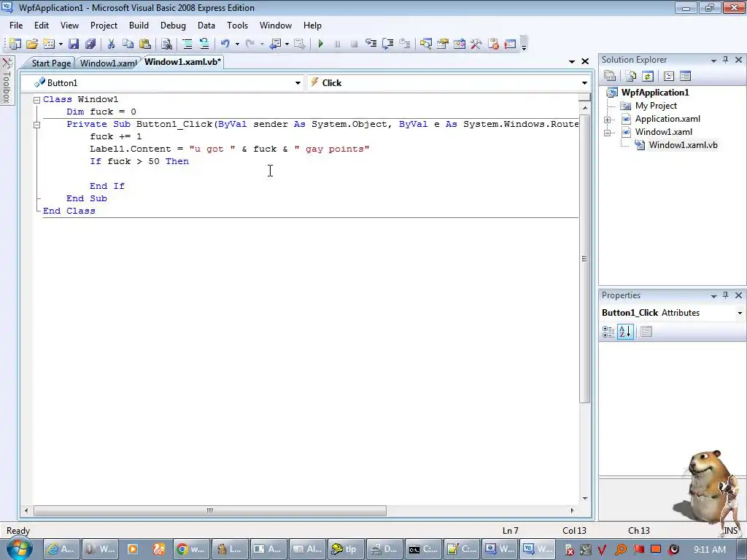This screenshot has width=747, height=560.
Task: Switch Properties panel to Categorized view
Action: (608, 332)
